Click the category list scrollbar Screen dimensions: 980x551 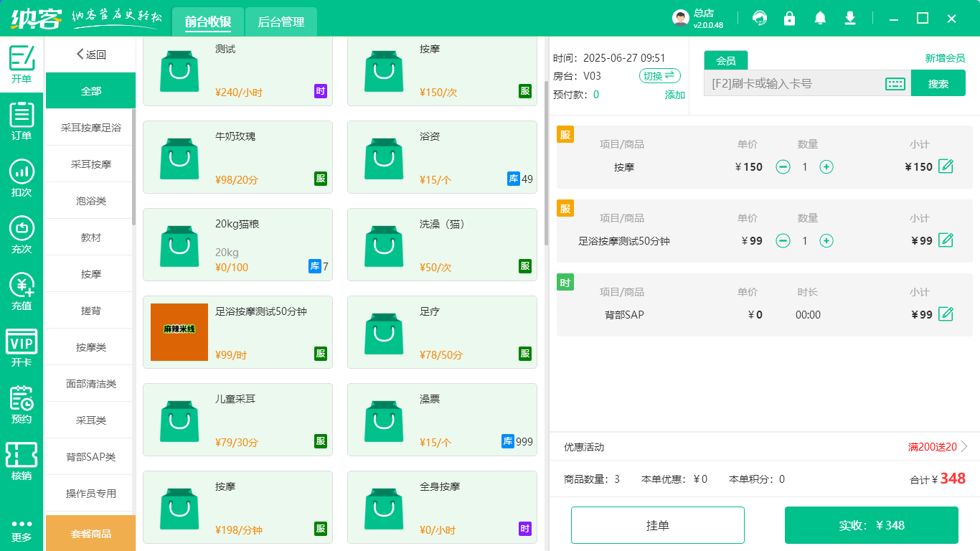(x=133, y=168)
